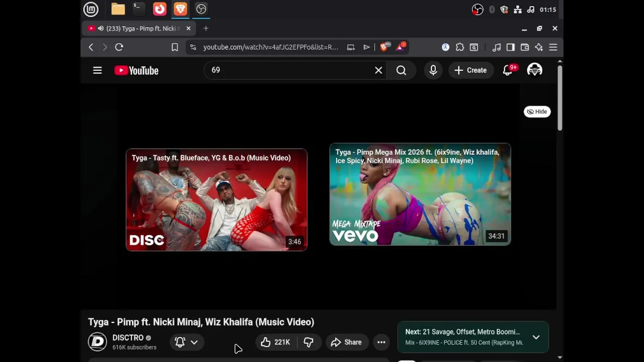Toggle the browser sidebar panel
Image resolution: width=644 pixels, height=362 pixels.
click(x=511, y=47)
